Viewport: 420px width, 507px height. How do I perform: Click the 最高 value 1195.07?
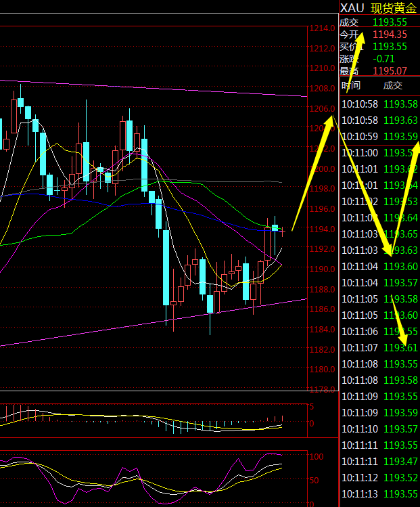[x=390, y=71]
